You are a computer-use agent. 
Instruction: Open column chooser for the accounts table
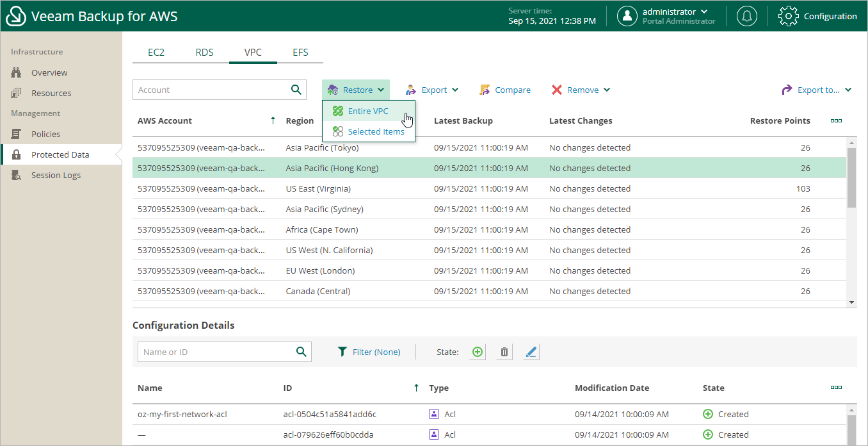coord(836,120)
